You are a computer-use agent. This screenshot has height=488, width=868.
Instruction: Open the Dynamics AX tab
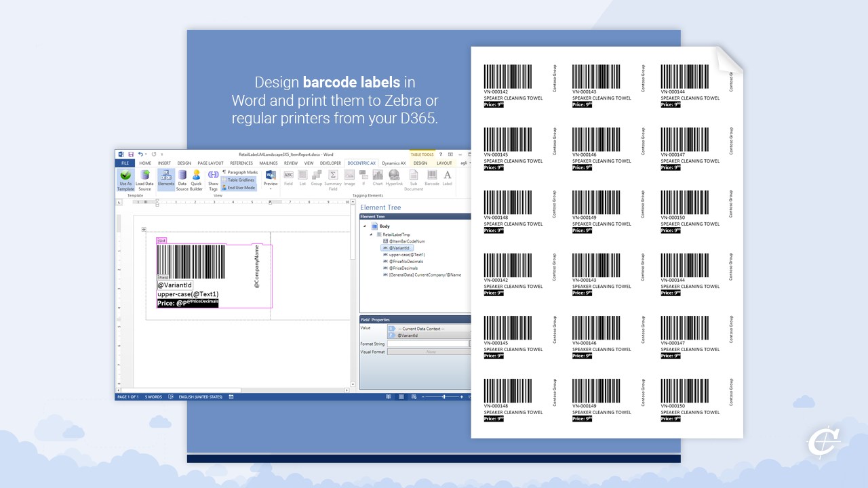pyautogui.click(x=394, y=163)
